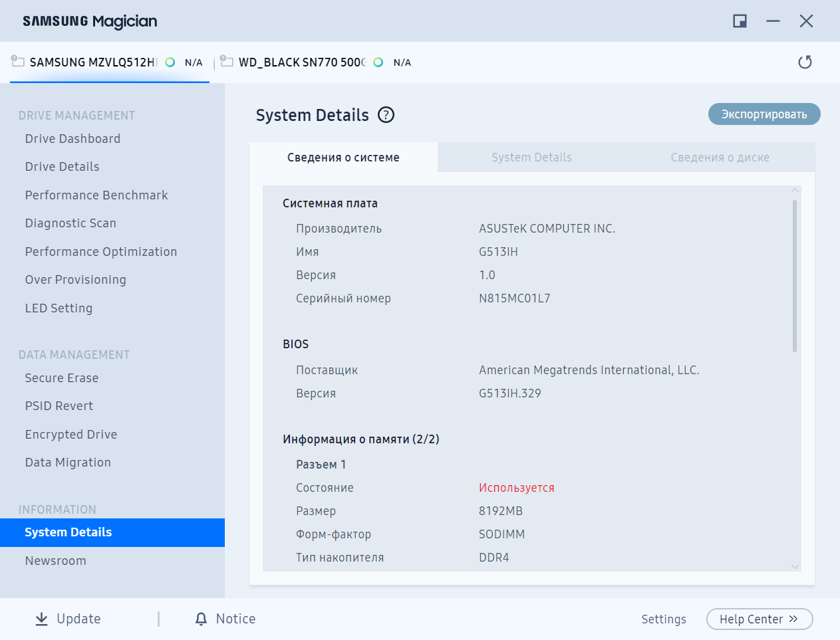Select the WD_BLACK SN770 drive tab

coord(316,62)
